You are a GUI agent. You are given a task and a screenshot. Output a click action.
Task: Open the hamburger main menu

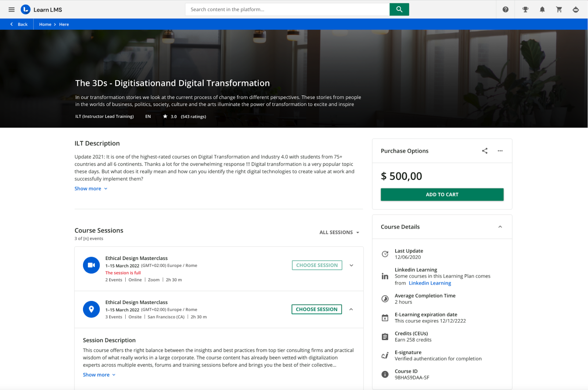11,10
